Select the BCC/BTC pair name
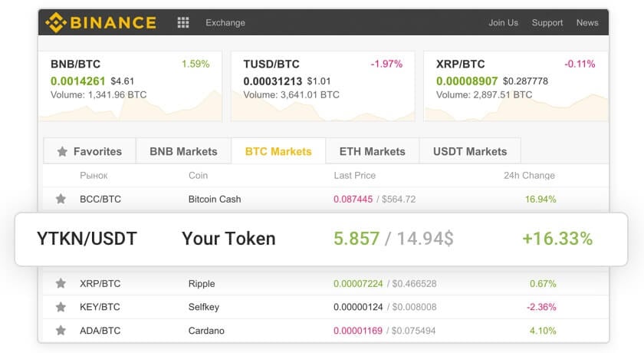 click(100, 199)
